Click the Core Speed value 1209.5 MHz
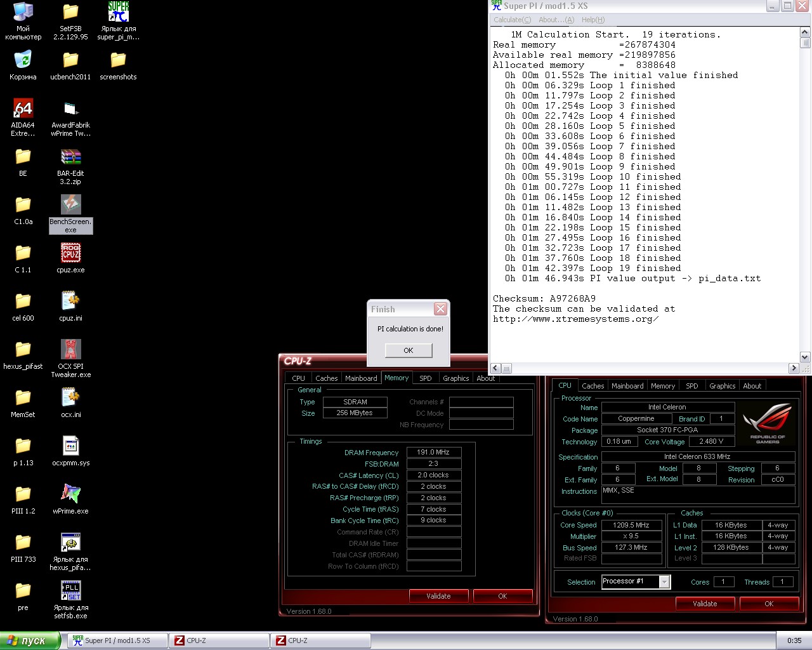The width and height of the screenshot is (812, 650). (631, 525)
